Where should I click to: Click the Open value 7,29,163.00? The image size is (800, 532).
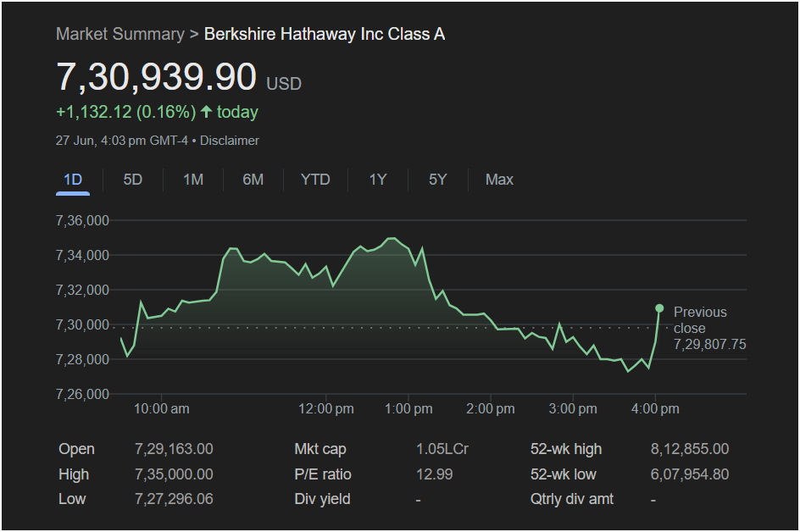(x=174, y=449)
